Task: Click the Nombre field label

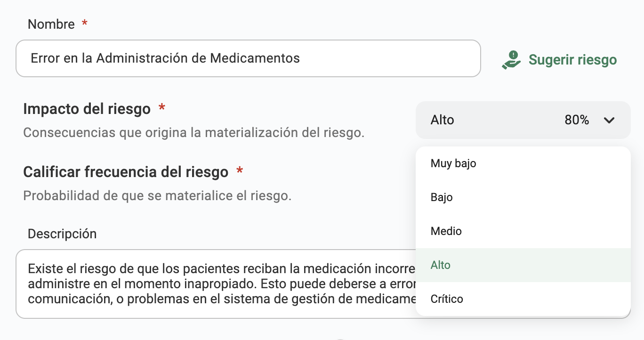Action: pos(51,24)
